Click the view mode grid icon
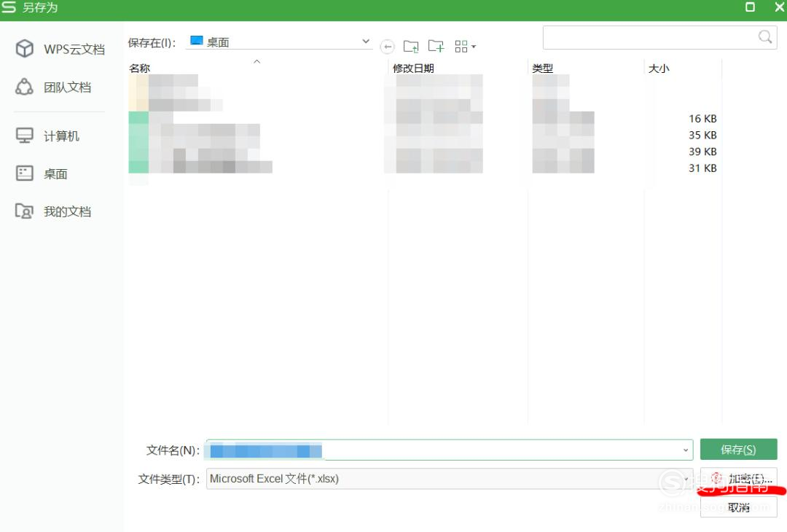This screenshot has width=787, height=532. tap(460, 46)
